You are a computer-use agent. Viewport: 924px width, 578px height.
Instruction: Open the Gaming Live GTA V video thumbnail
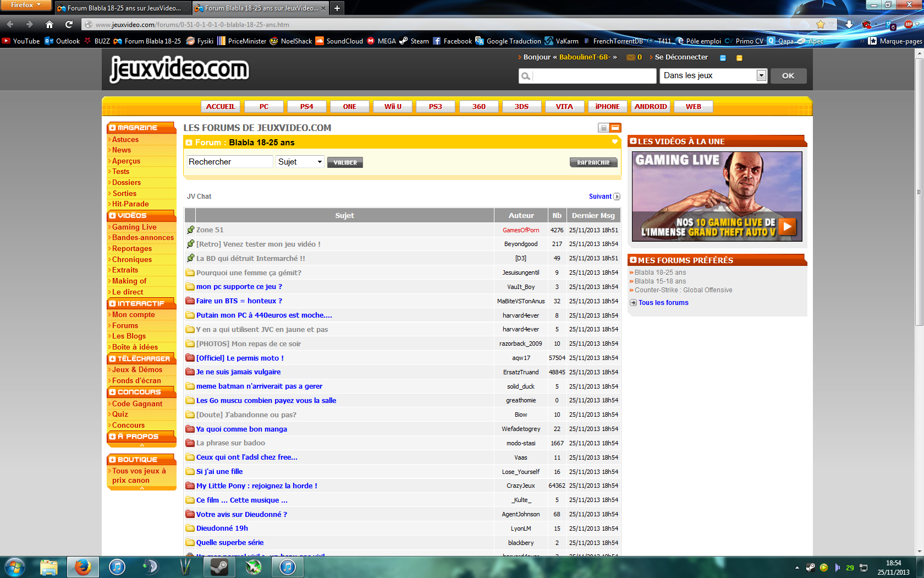pyautogui.click(x=717, y=196)
